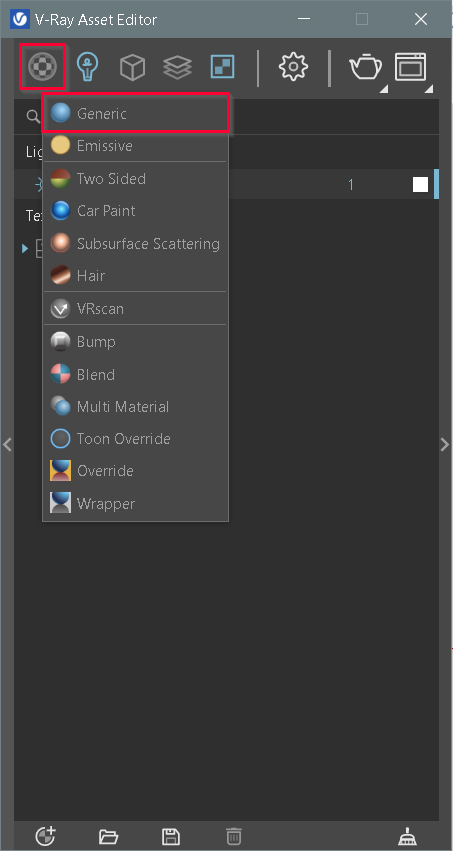Open the Geometry cube icon
Screen dimensions: 453x851
click(132, 68)
